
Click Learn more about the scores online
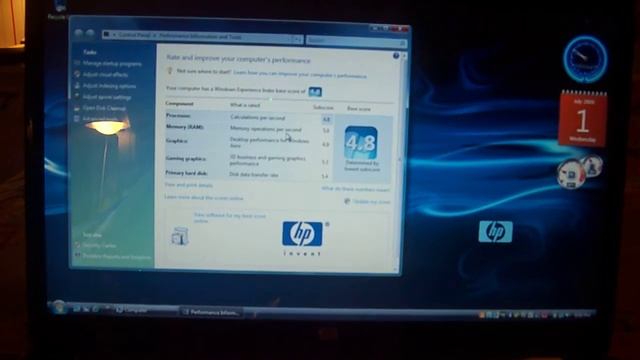(204, 198)
